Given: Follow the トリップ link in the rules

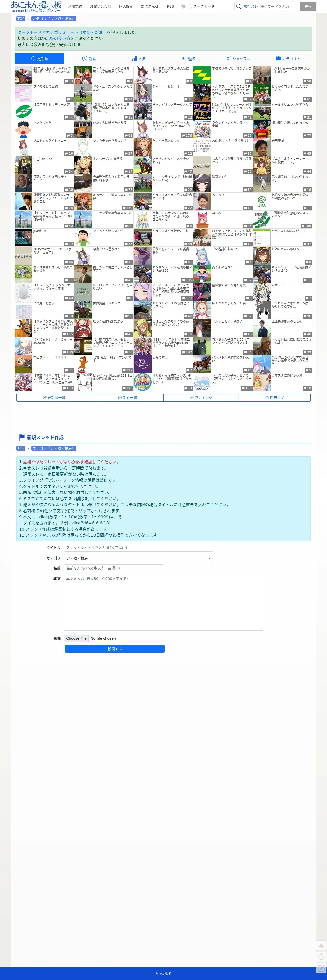Looking at the screenshot, I should (82, 510).
